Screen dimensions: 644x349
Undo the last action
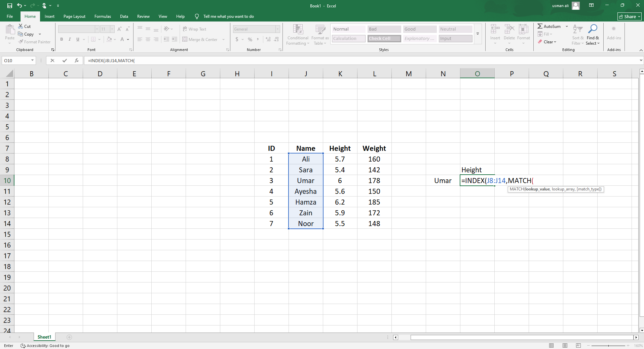[x=20, y=6]
